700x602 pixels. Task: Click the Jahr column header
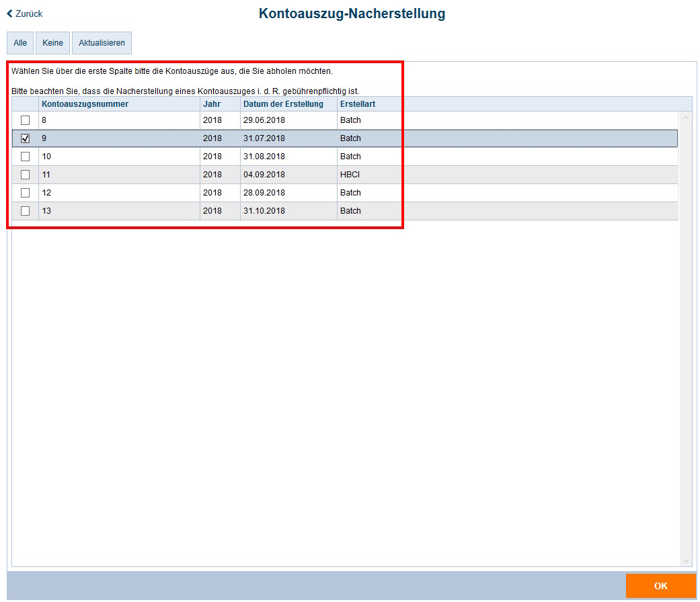211,103
